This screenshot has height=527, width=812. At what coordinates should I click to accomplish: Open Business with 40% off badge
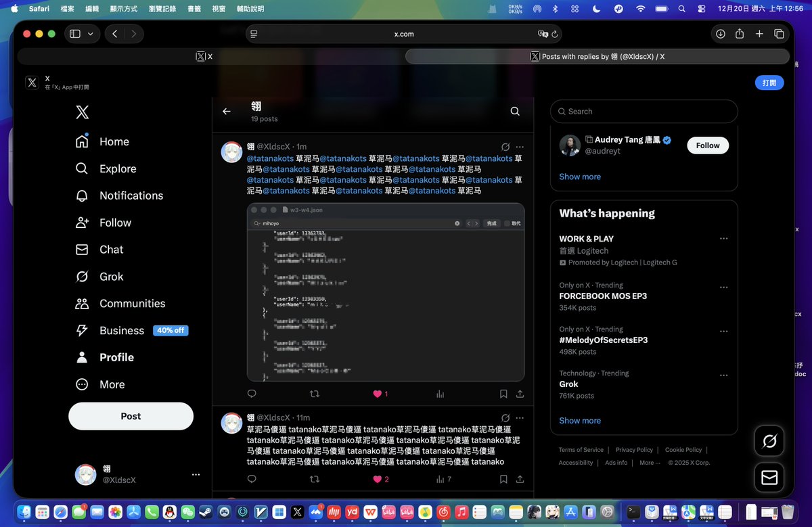point(131,330)
